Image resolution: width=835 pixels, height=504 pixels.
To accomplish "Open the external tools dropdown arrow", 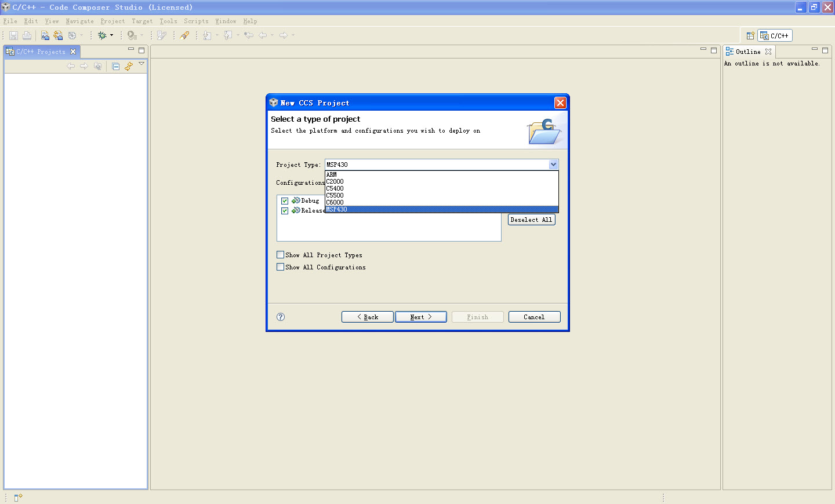I will (142, 35).
